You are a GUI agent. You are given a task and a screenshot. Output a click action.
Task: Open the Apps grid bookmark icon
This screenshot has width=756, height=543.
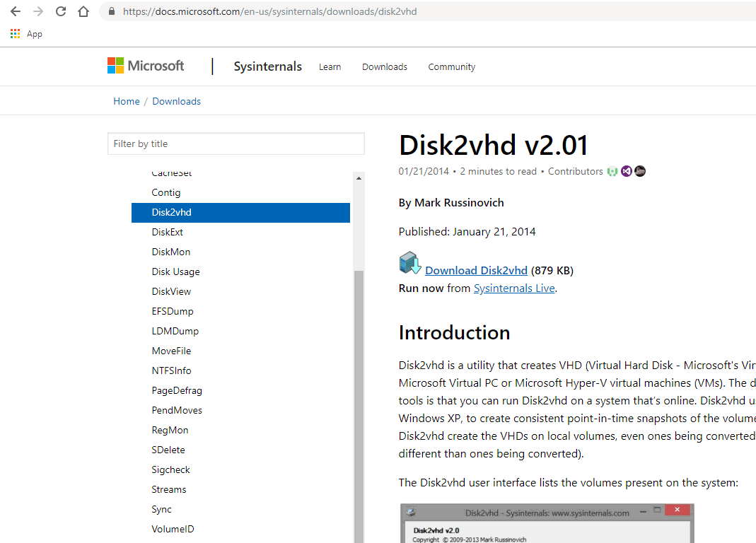click(x=16, y=34)
